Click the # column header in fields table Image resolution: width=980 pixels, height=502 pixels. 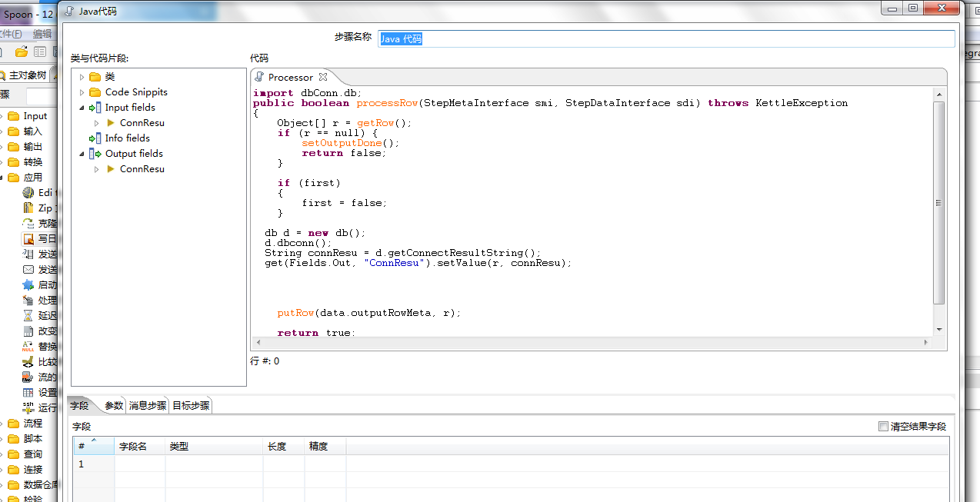pyautogui.click(x=94, y=446)
